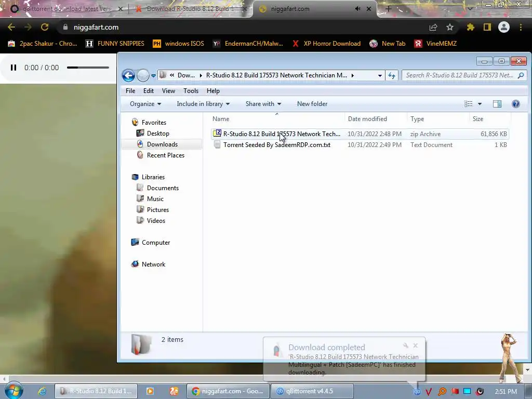
Task: Open Recent Places in navigation pane
Action: [x=166, y=155]
